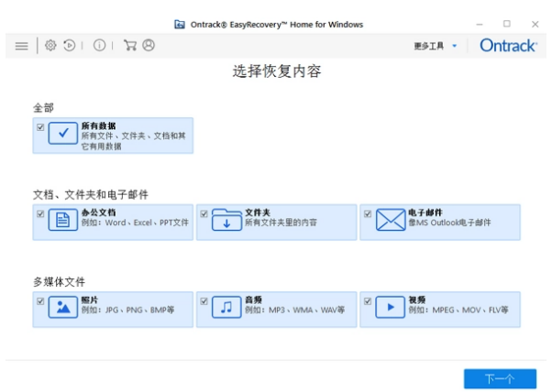Viewport: 552px width, 392px height.
Task: Toggle the 电子邮件 checkbox
Action: 368,214
